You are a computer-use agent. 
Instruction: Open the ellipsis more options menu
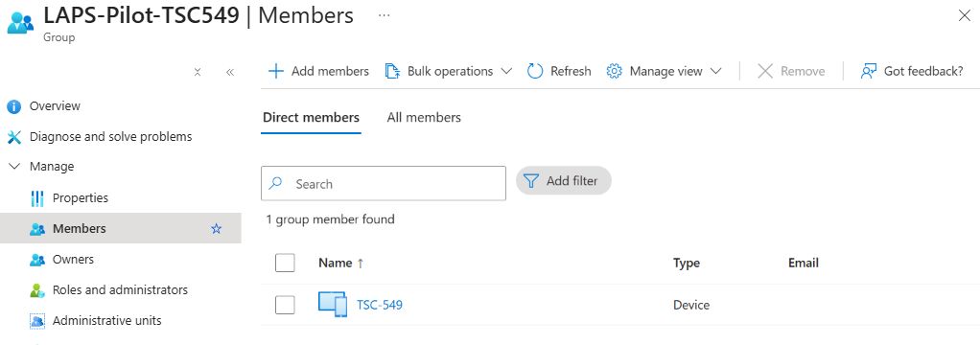click(385, 16)
